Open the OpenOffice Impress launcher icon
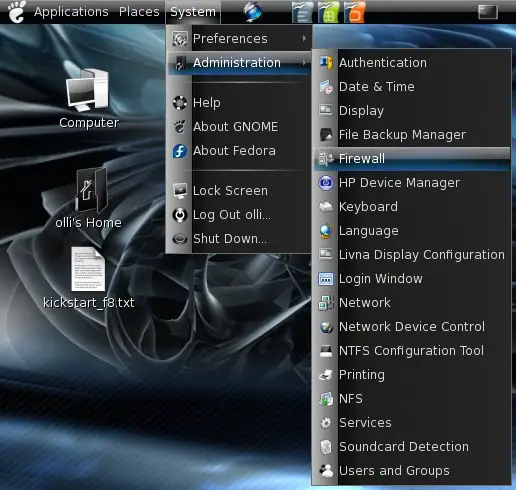Screen dimensions: 516x490 click(x=354, y=12)
